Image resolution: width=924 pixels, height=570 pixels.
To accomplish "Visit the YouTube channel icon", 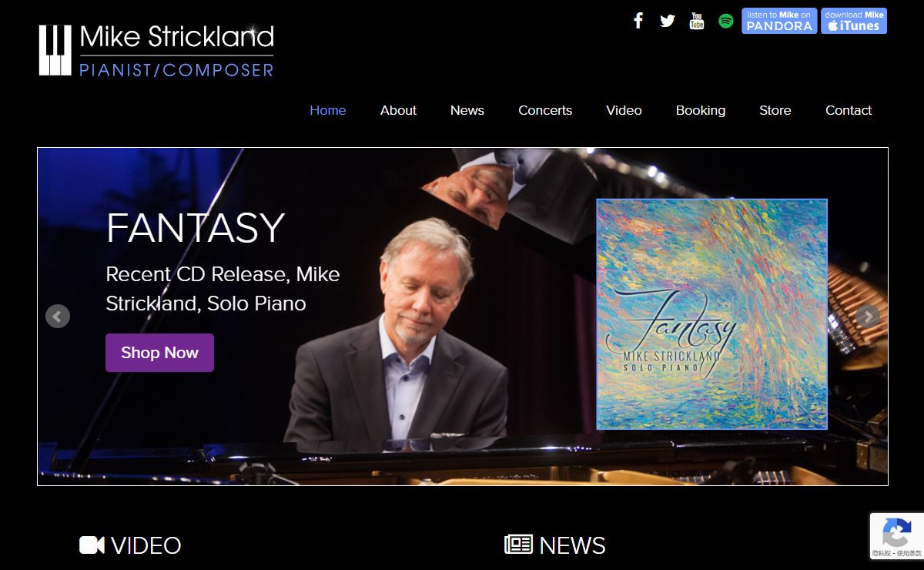I will (x=697, y=21).
